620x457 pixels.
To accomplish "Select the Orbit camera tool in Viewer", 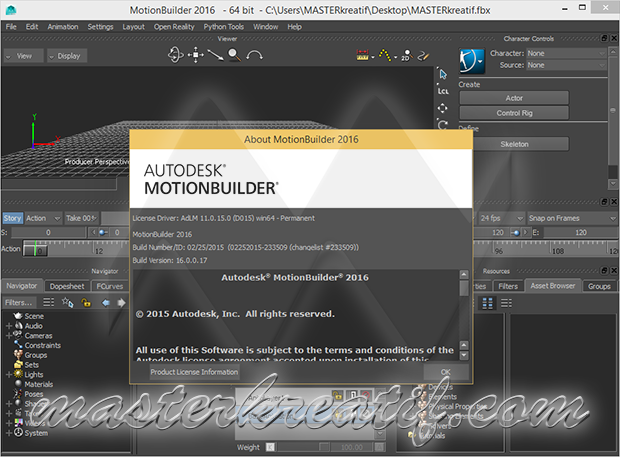I will (176, 55).
